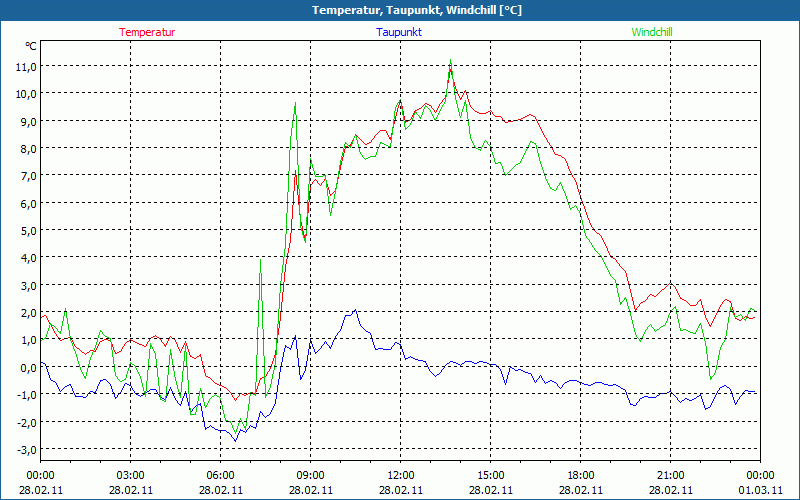Image resolution: width=800 pixels, height=500 pixels.
Task: Click the 6,0 y-axis value
Action: tap(29, 203)
